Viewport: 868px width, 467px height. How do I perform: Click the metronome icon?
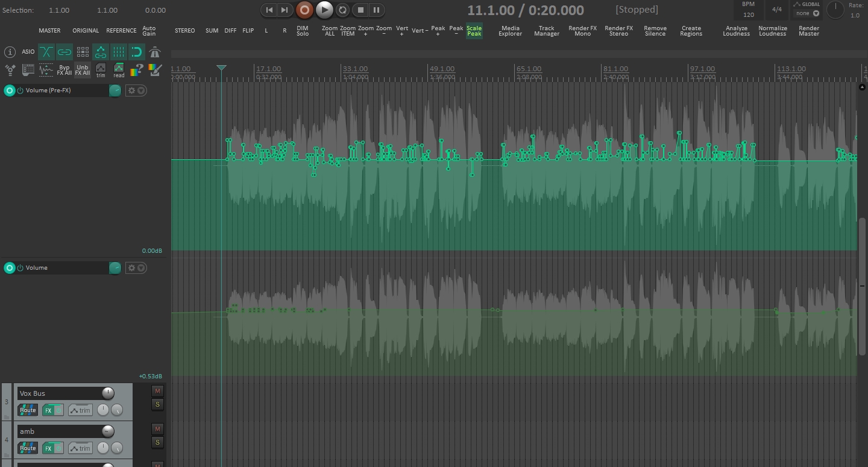(155, 52)
